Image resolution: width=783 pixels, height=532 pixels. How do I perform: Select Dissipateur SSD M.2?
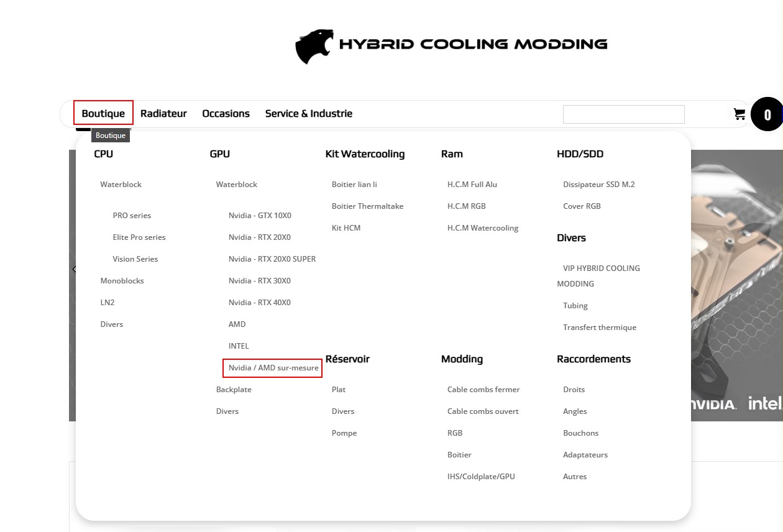click(x=598, y=185)
